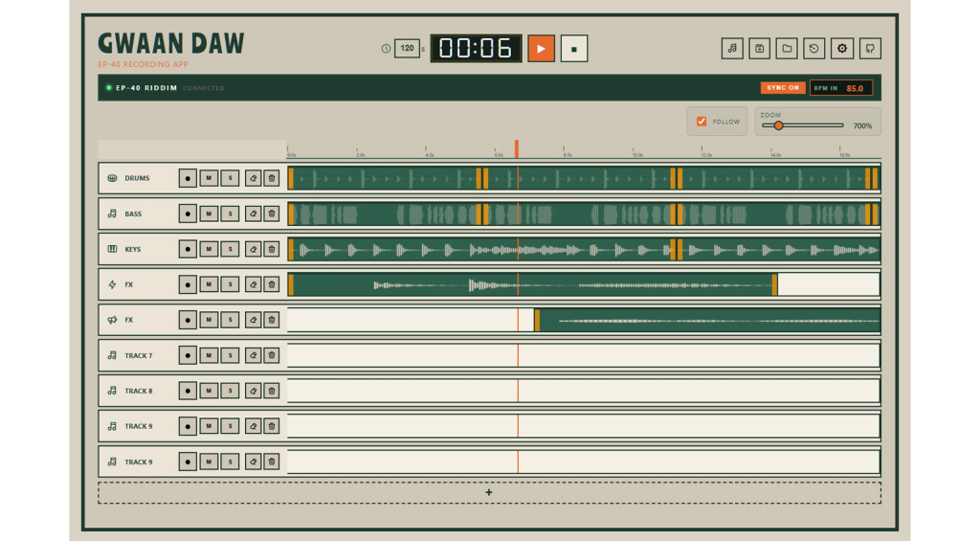This screenshot has height=541, width=980.
Task: Click the play button
Action: coord(542,49)
